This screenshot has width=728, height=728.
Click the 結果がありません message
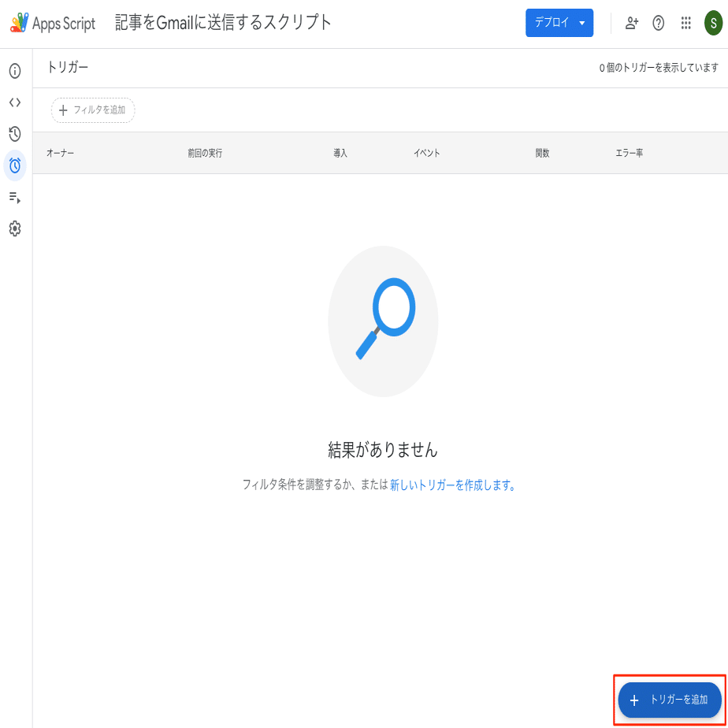pos(383,449)
